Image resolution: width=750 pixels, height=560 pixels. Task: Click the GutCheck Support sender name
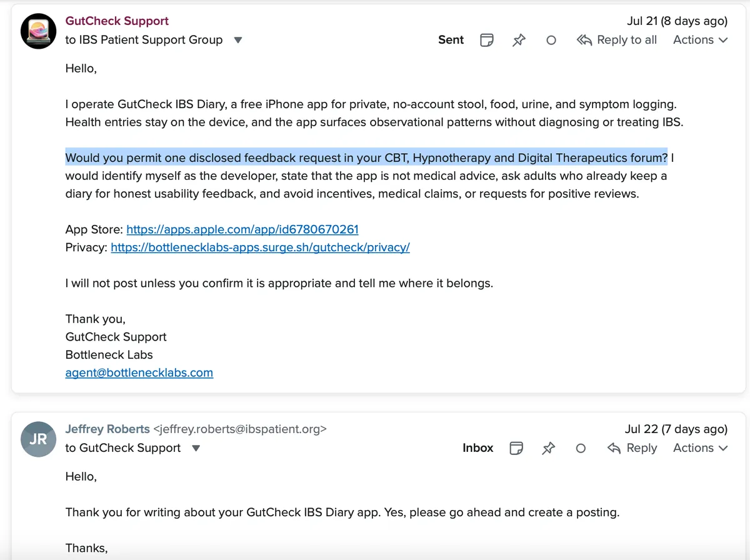(117, 21)
